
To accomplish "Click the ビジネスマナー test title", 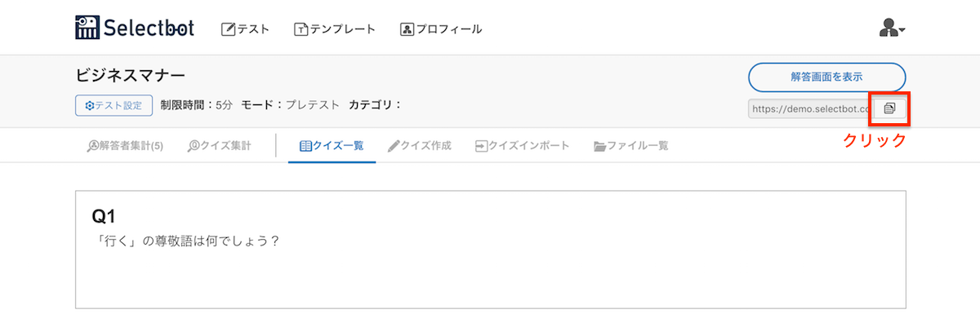I will pyautogui.click(x=131, y=75).
